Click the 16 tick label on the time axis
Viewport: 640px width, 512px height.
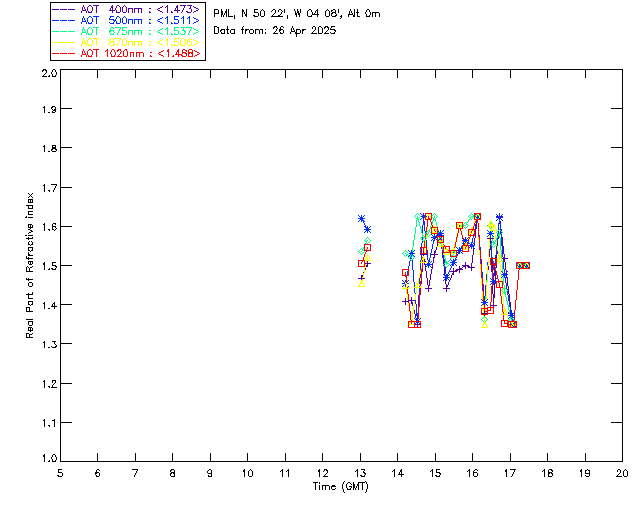pyautogui.click(x=472, y=473)
